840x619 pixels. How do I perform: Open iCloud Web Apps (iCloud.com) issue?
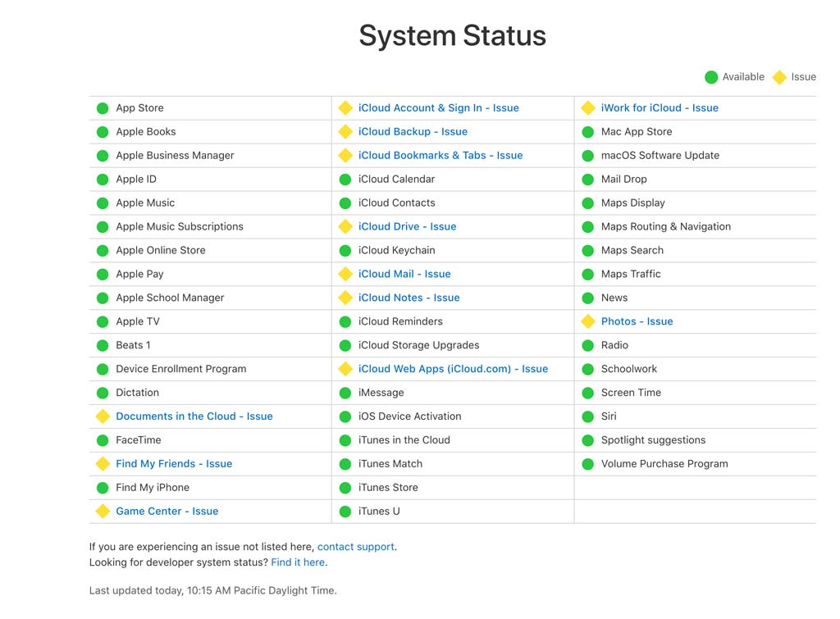click(453, 369)
